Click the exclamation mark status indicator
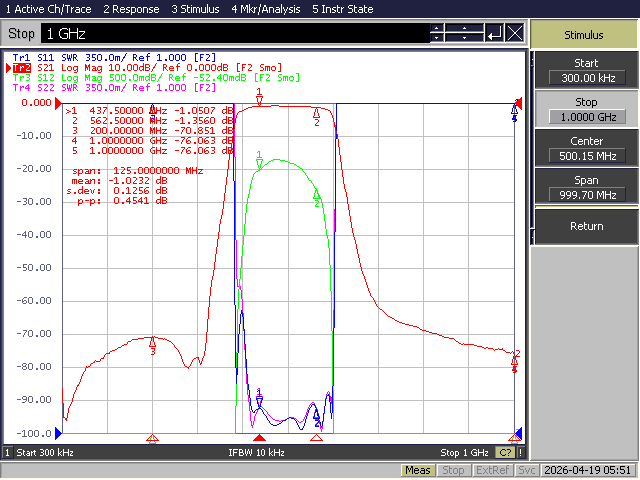Image resolution: width=640 pixels, height=480 pixels. pos(520,452)
